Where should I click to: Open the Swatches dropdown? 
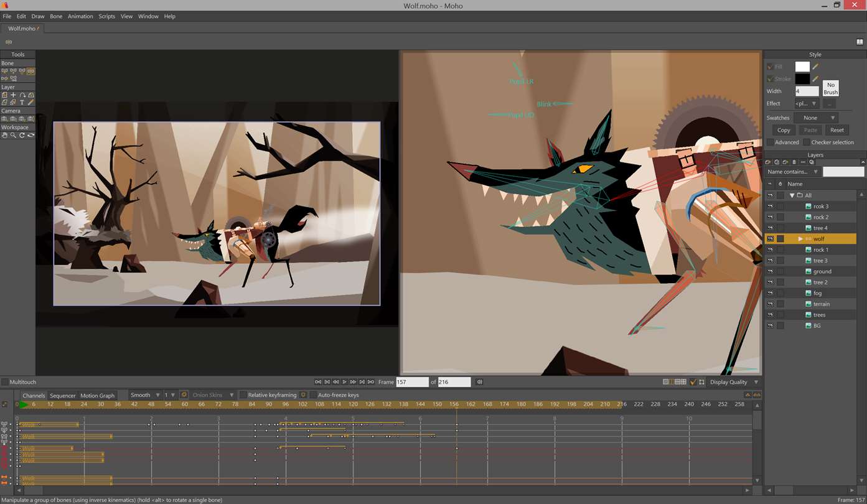(816, 118)
